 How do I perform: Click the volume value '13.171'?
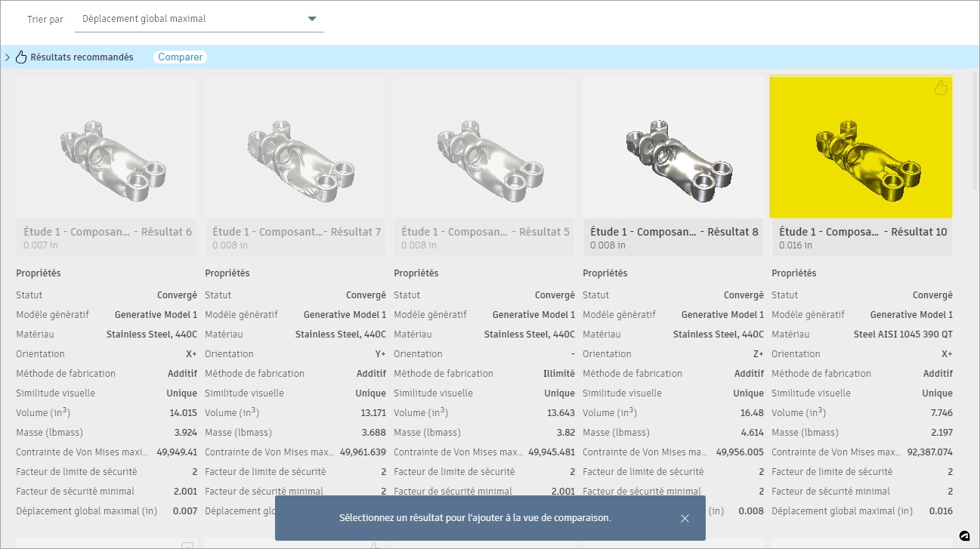(373, 412)
